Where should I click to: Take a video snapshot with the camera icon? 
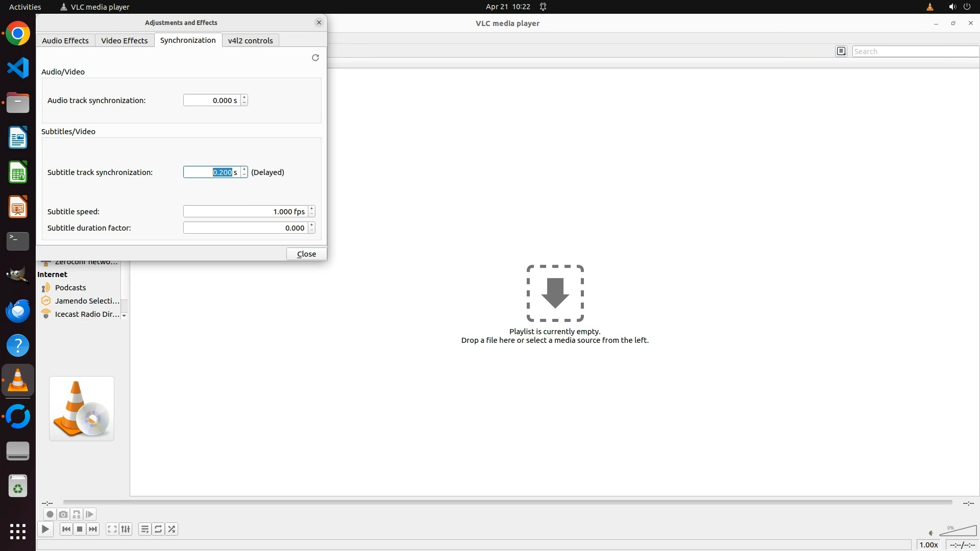pyautogui.click(x=63, y=514)
